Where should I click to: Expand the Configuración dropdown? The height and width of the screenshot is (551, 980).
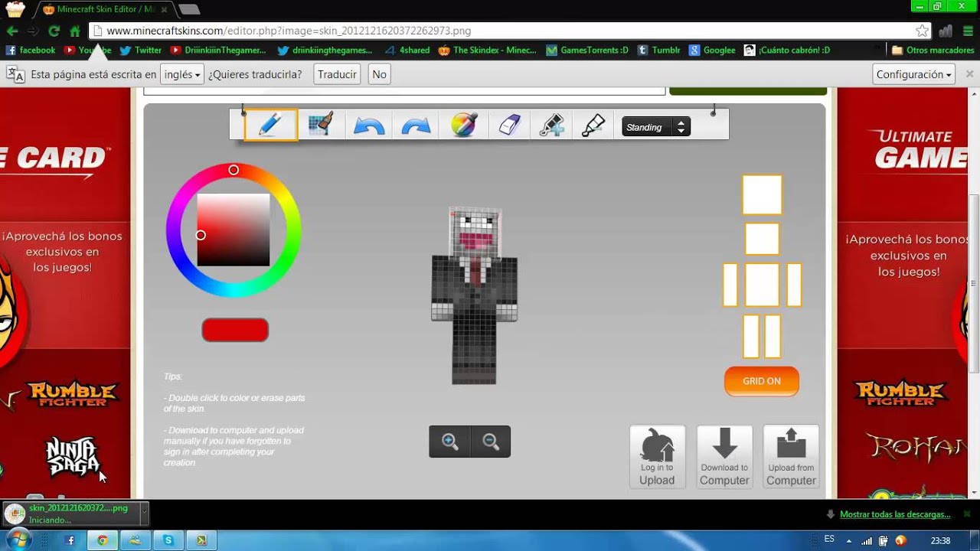[x=914, y=74]
